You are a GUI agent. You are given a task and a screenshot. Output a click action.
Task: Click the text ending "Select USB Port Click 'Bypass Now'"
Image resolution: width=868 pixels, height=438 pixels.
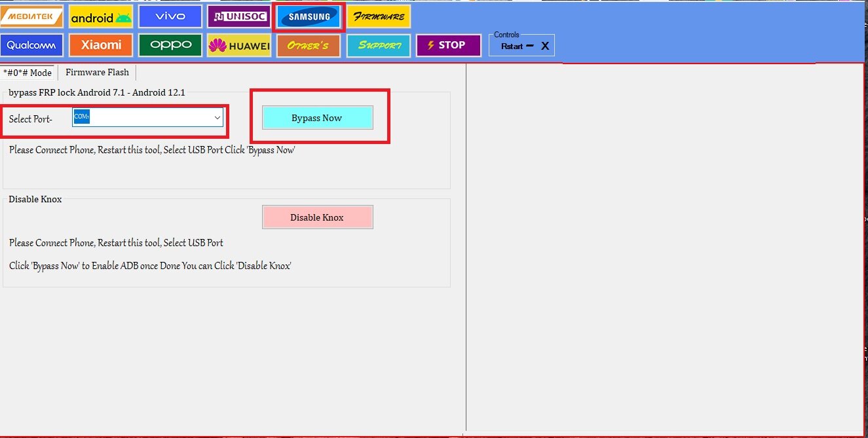pyautogui.click(x=152, y=150)
